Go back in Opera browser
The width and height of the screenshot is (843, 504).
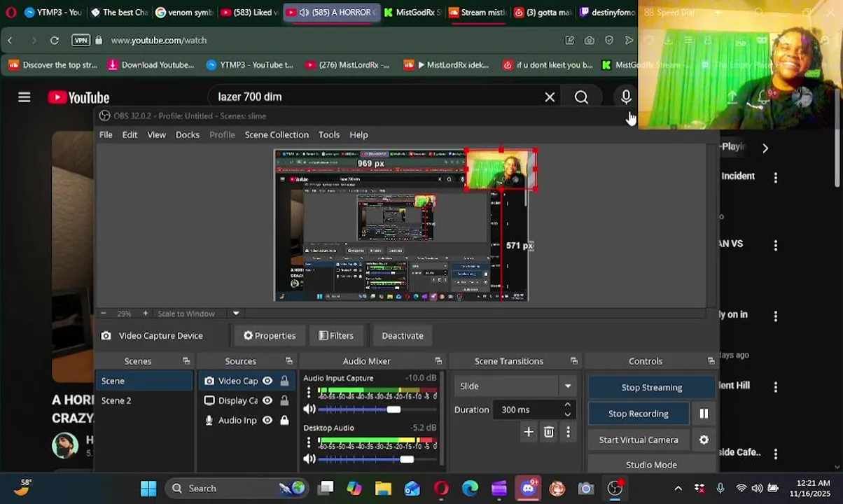(10, 41)
